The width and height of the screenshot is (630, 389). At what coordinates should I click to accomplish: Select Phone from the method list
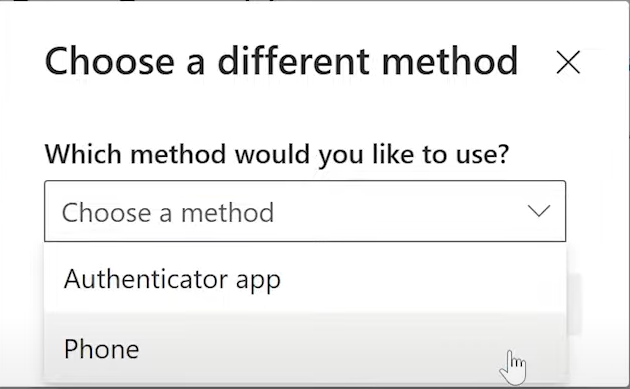(305, 348)
